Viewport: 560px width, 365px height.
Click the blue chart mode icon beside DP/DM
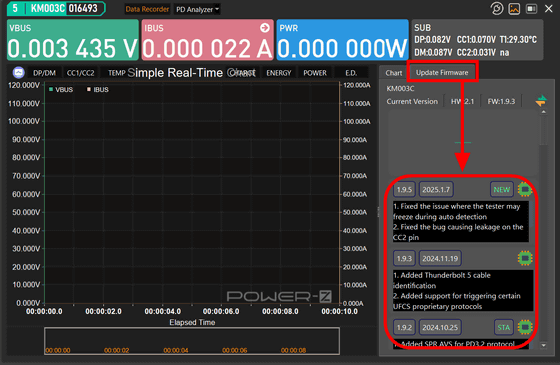19,73
